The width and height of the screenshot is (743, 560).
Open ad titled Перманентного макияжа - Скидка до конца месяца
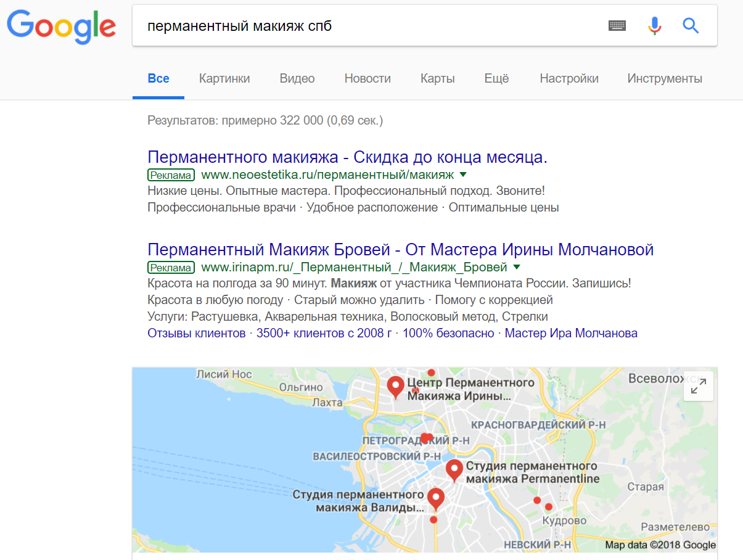(x=348, y=157)
